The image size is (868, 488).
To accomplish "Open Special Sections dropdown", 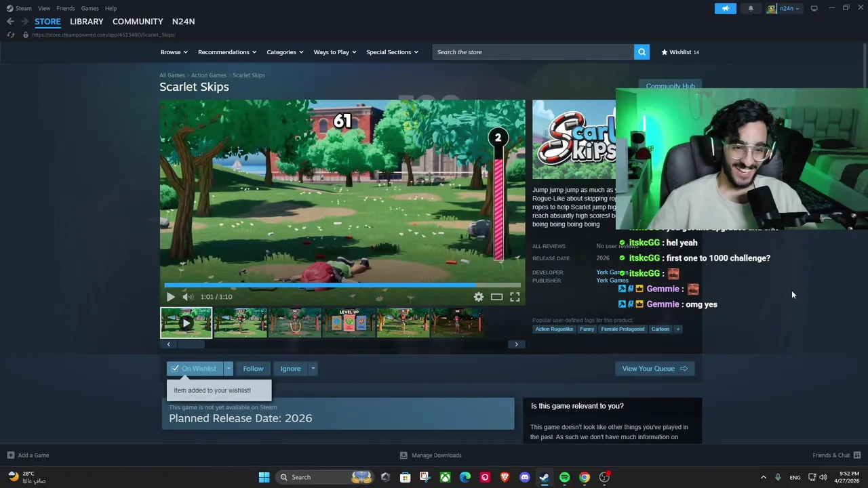I will tap(392, 52).
